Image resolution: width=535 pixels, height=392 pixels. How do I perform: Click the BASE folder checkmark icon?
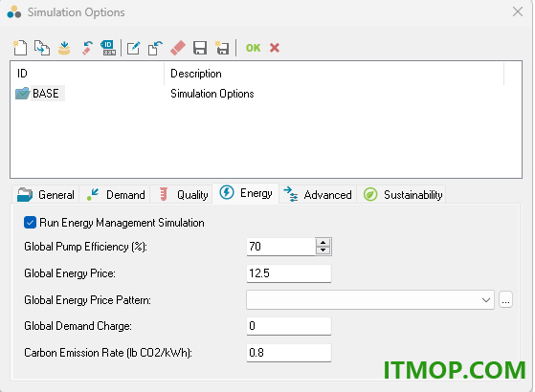(23, 94)
